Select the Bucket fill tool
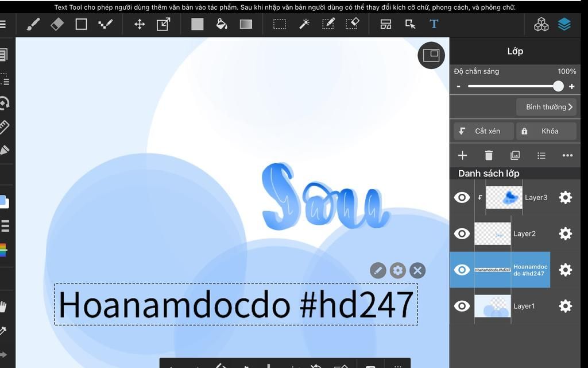 point(222,24)
